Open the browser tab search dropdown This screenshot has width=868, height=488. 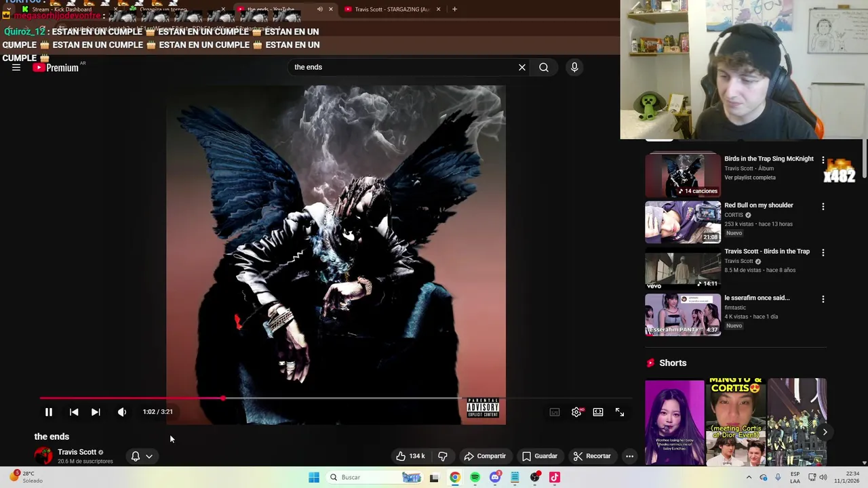coord(7,9)
